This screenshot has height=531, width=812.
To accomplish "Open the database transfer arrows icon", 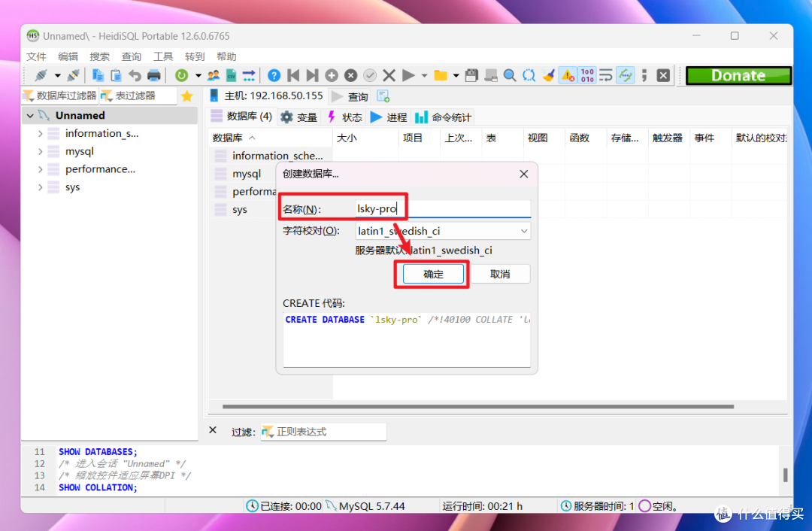I will pyautogui.click(x=249, y=76).
